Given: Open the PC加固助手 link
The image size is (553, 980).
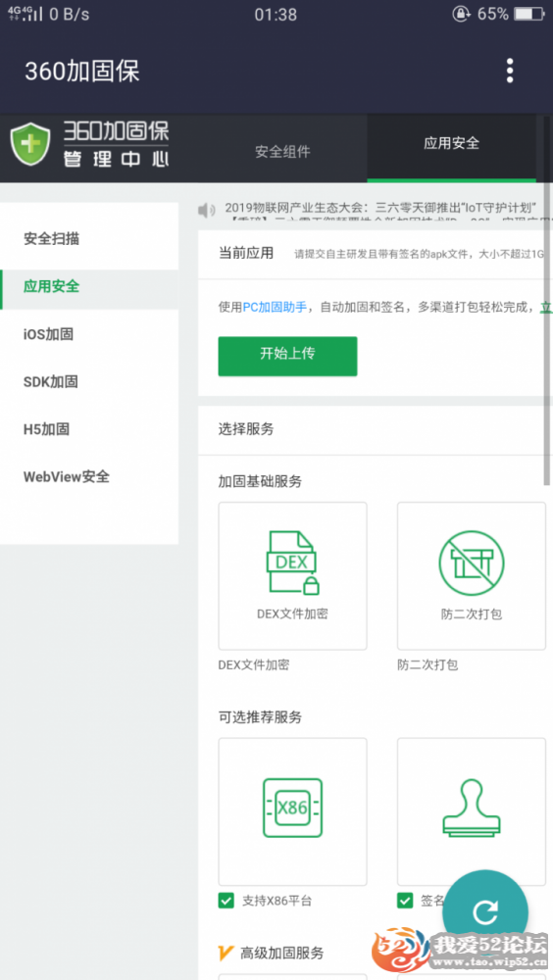Looking at the screenshot, I should pyautogui.click(x=275, y=308).
